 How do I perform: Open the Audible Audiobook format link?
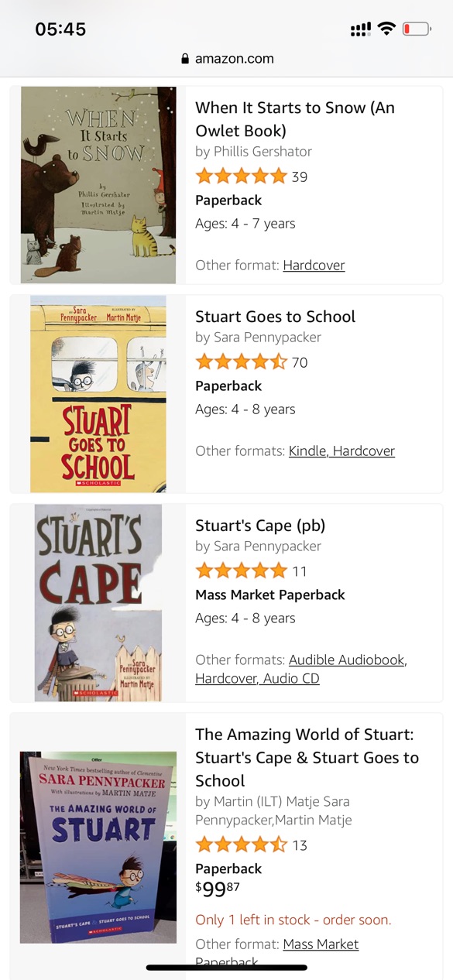(348, 660)
